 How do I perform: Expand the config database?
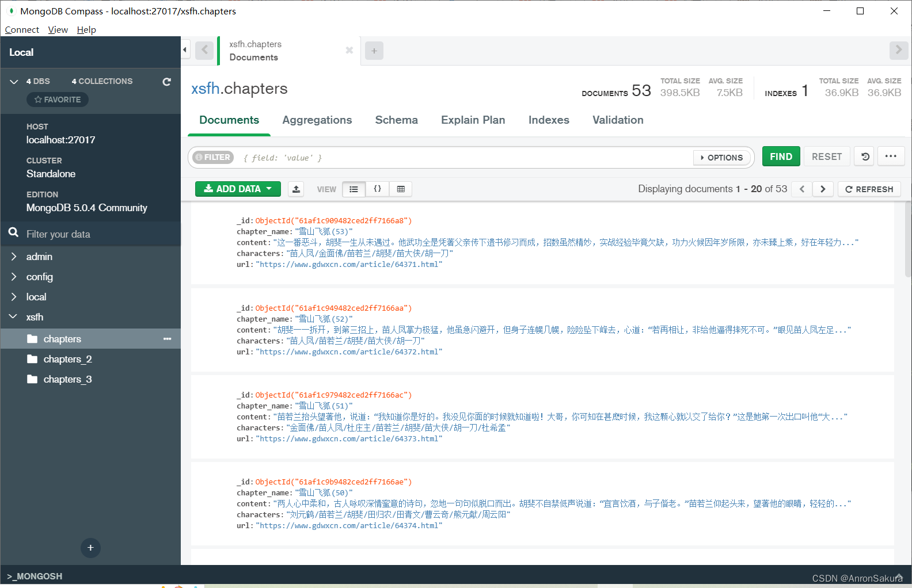pos(14,277)
